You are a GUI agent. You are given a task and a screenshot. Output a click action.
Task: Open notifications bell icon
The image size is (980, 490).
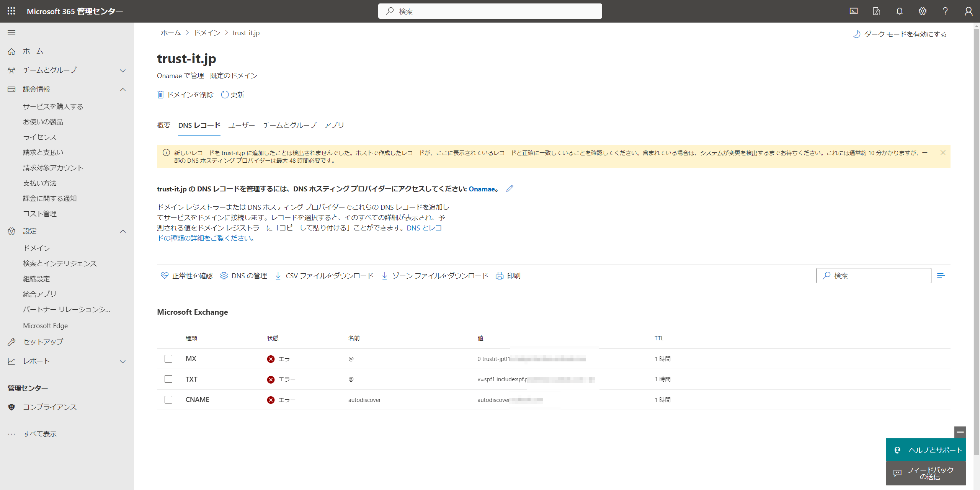pyautogui.click(x=899, y=11)
